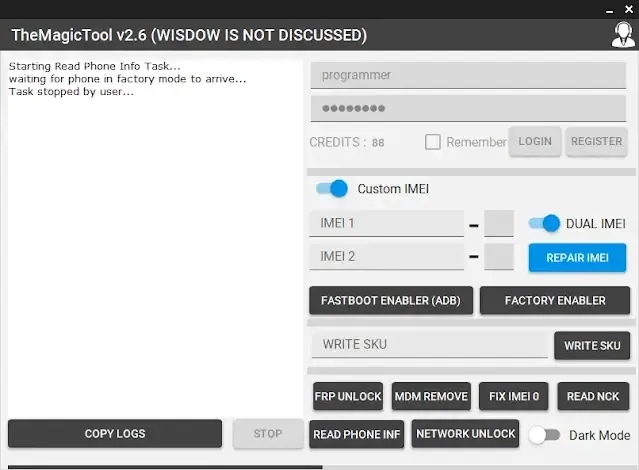
Task: Focus the password field with dots
Action: pyautogui.click(x=468, y=108)
